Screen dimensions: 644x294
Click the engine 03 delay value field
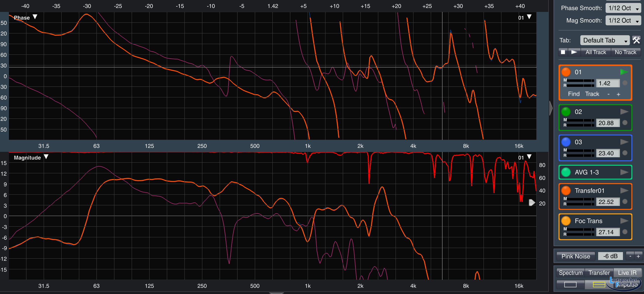[x=608, y=153]
